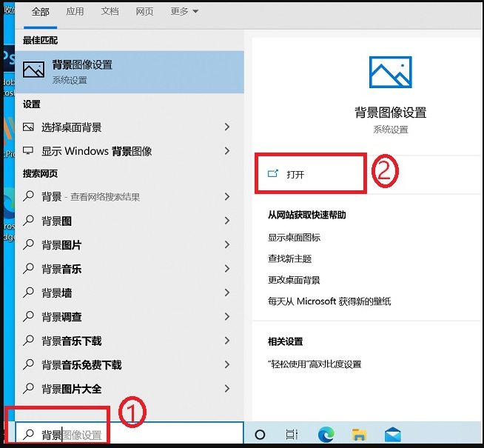
Task: Click the search icon beside 背景调查
Action: pyautogui.click(x=28, y=316)
